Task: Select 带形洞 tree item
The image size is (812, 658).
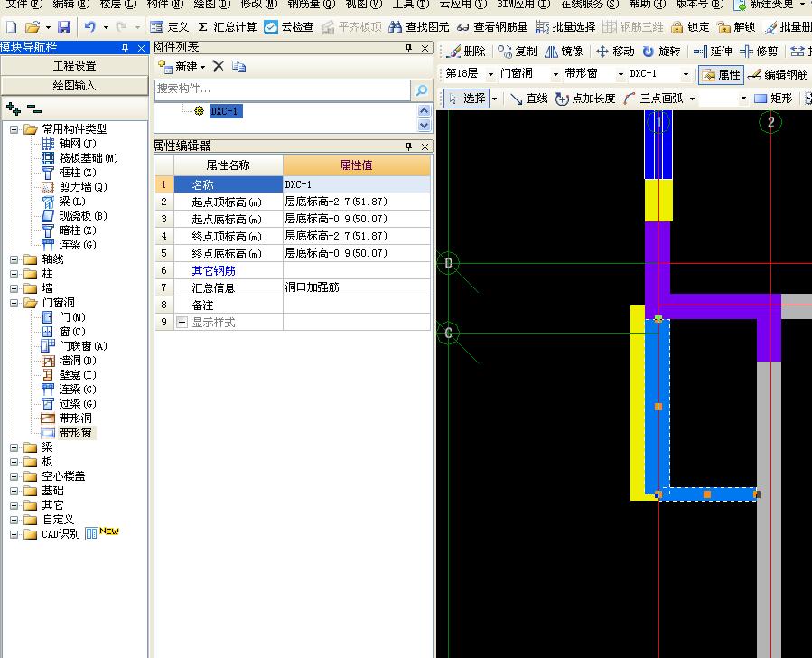Action: (x=75, y=418)
